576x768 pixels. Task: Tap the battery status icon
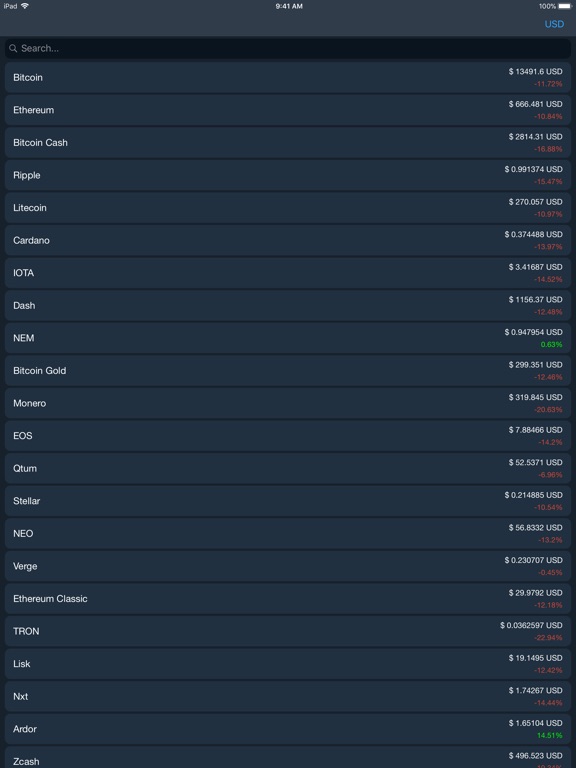click(x=565, y=6)
